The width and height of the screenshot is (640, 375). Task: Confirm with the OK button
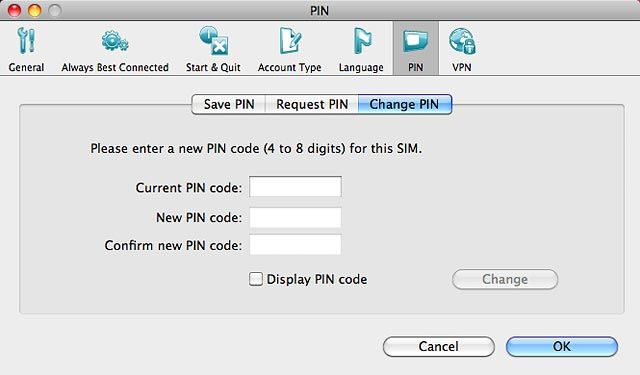click(x=562, y=346)
